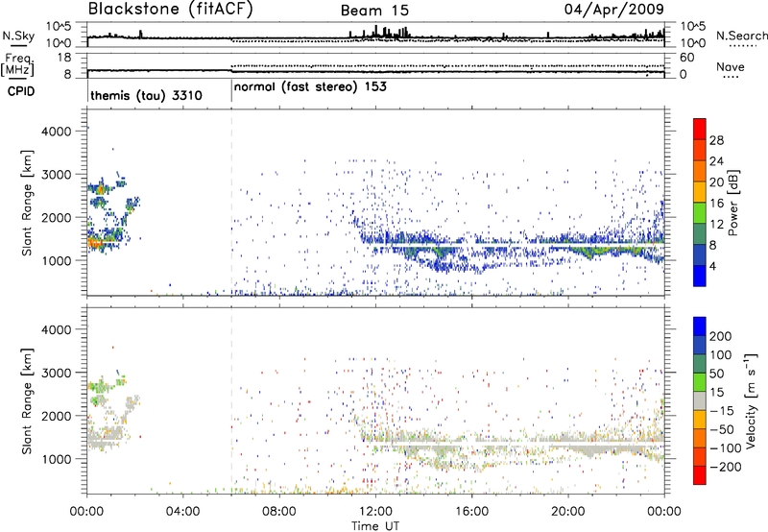This screenshot has height=532, width=768.
Task: Click Velocity colorbar value '-15'
Action: pyautogui.click(x=722, y=411)
